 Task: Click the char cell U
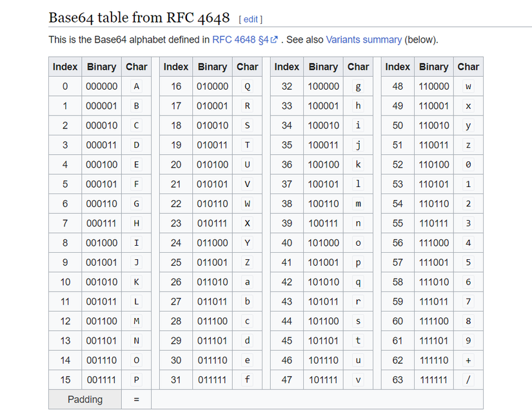pyautogui.click(x=248, y=164)
